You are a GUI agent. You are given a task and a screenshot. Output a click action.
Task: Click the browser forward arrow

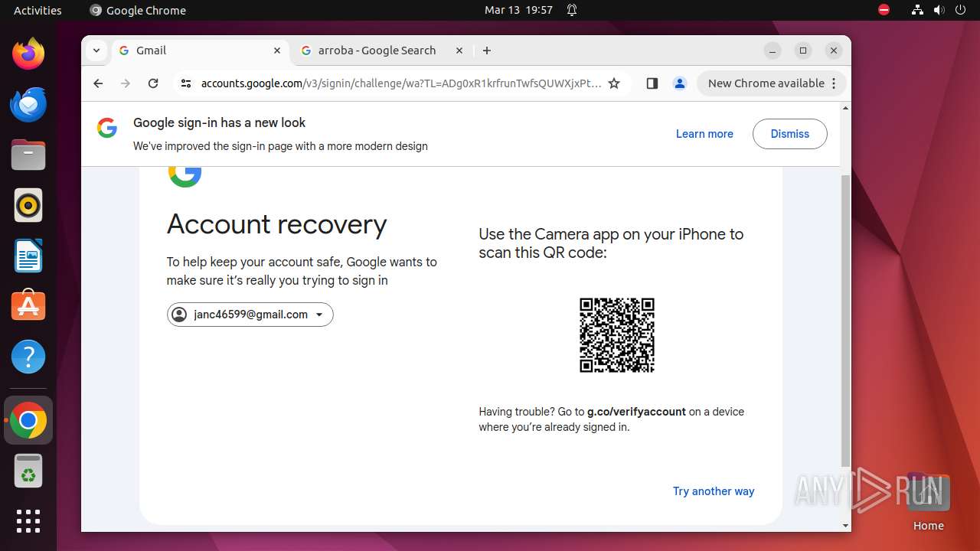tap(126, 83)
